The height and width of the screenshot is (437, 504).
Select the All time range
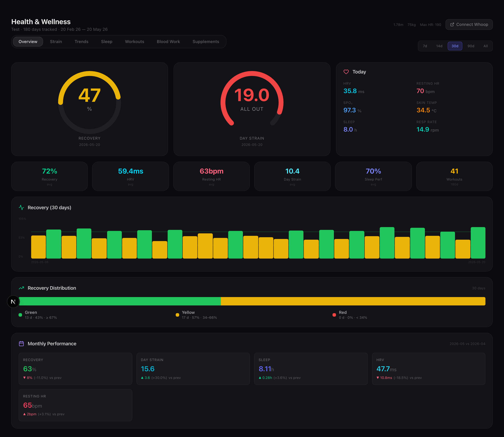(486, 46)
